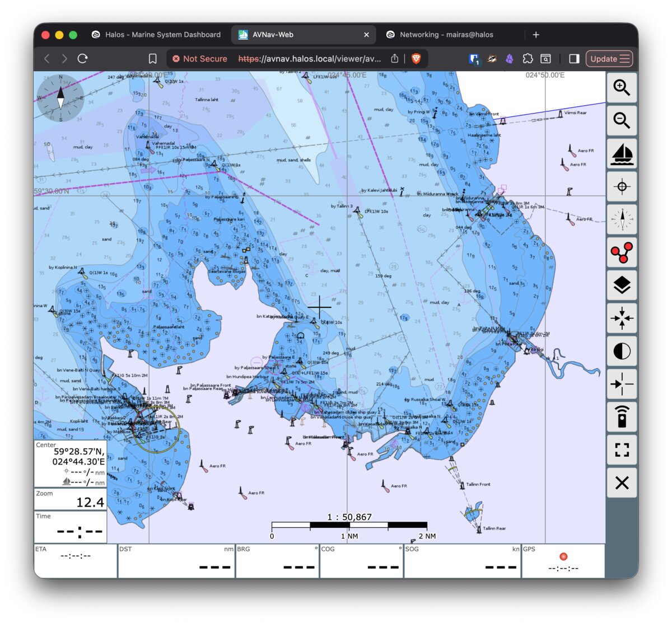Click the red connected-nodes icon in the sidebar
This screenshot has height=623, width=672.
tap(622, 253)
